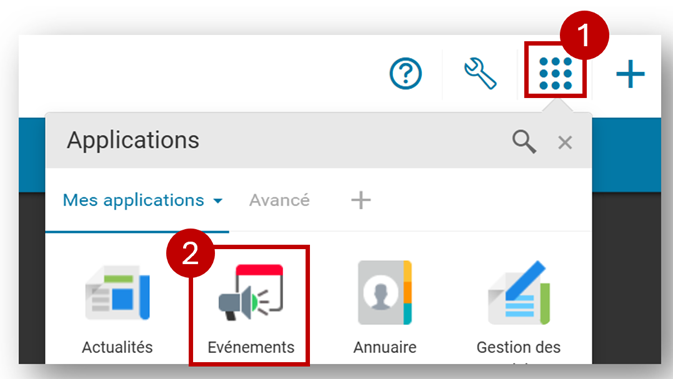Click the Evénements text label
Screen dimensions: 673x379
[x=251, y=347]
